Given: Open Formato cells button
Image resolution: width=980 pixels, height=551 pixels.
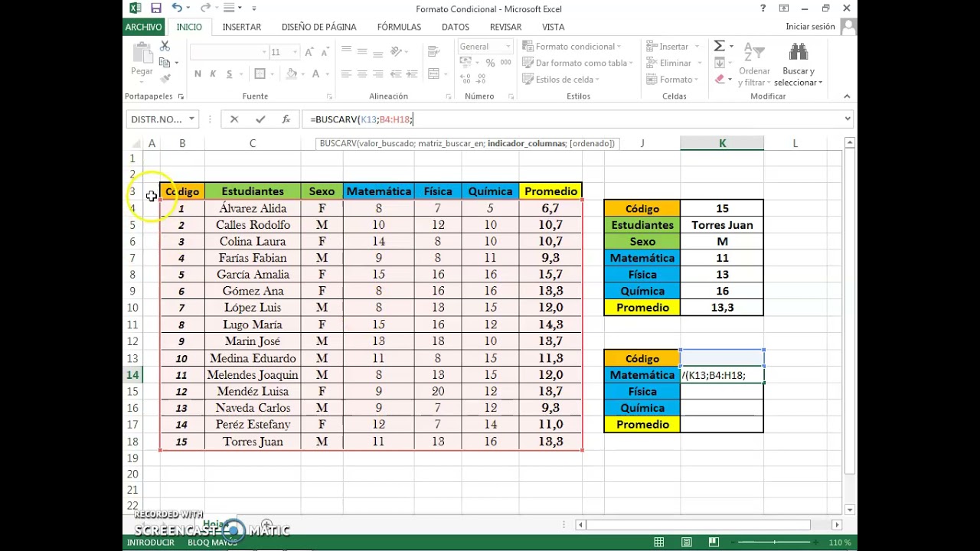Looking at the screenshot, I should point(673,79).
